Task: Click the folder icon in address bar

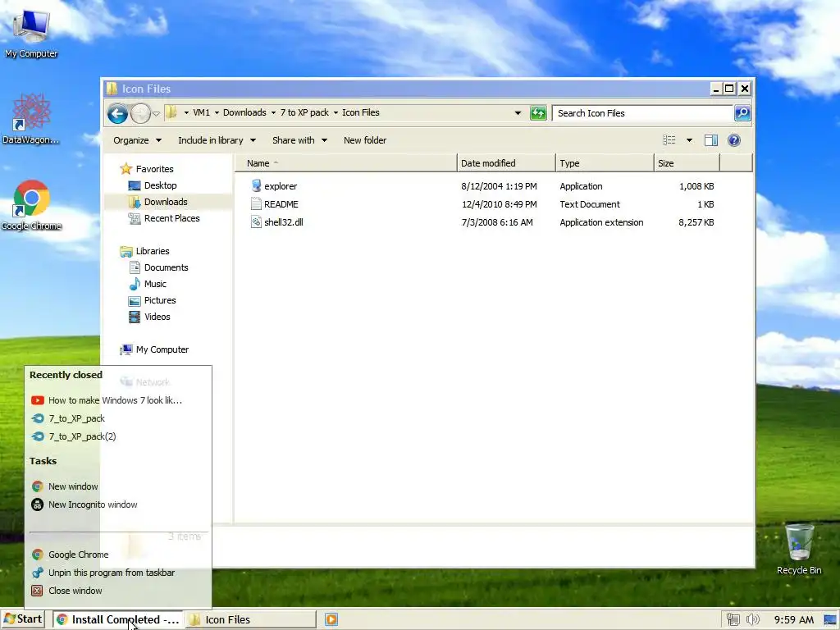Action: click(x=171, y=112)
